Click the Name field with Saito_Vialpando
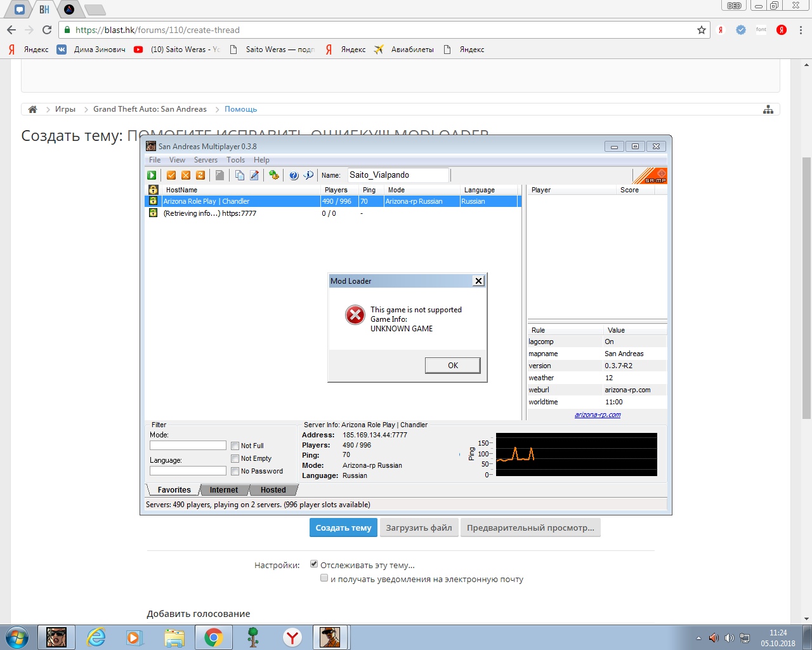 [398, 175]
